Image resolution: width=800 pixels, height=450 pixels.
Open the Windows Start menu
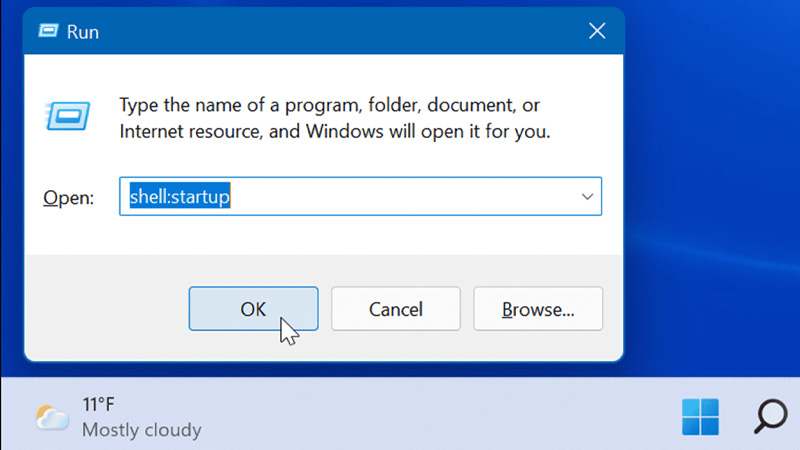(700, 417)
